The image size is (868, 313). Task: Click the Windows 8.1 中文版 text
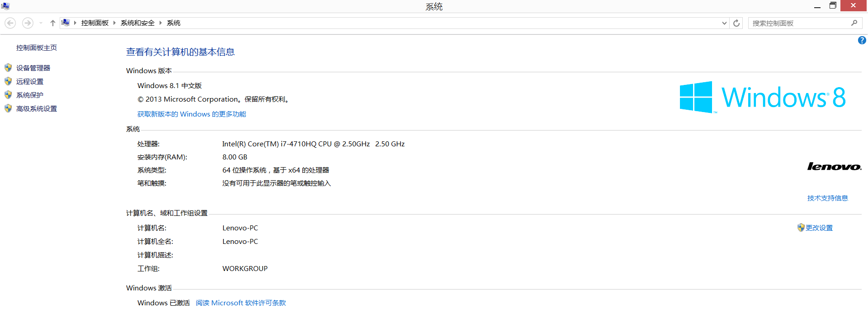coord(170,85)
